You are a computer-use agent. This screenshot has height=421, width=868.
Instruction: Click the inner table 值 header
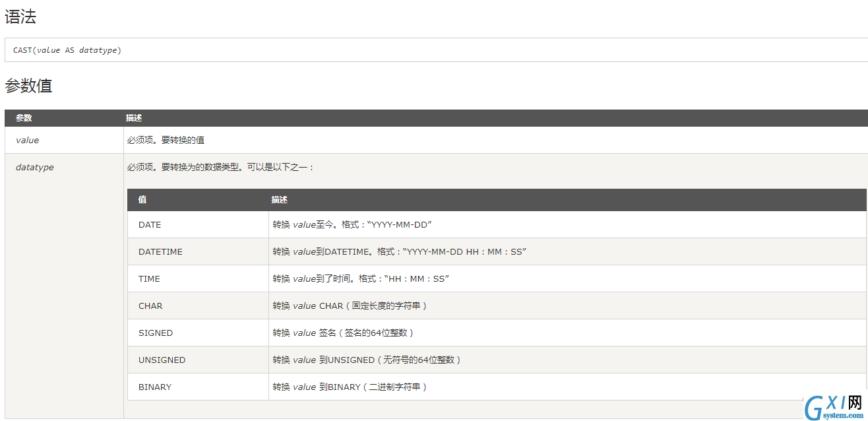pyautogui.click(x=142, y=200)
